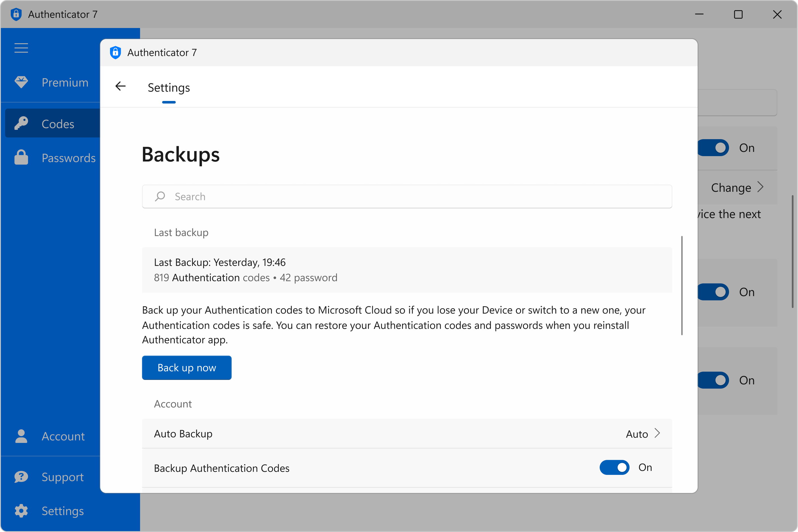Click the 'Last backup' section label
The width and height of the screenshot is (798, 532).
pyautogui.click(x=181, y=232)
